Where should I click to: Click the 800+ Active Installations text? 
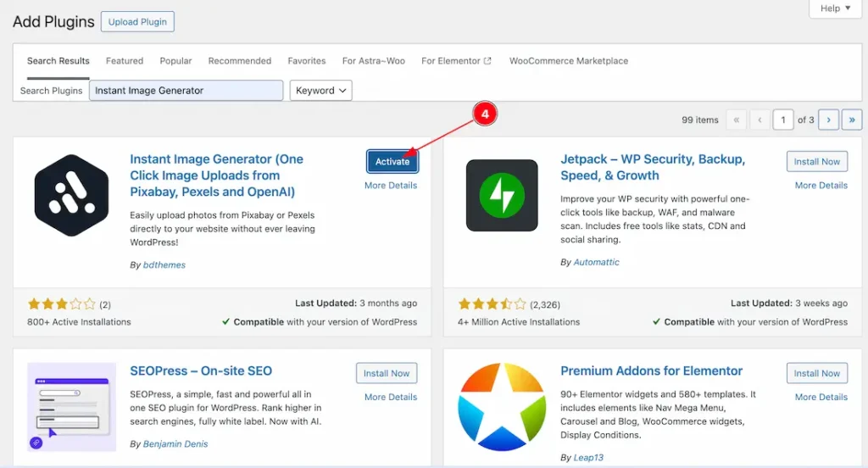pos(79,322)
